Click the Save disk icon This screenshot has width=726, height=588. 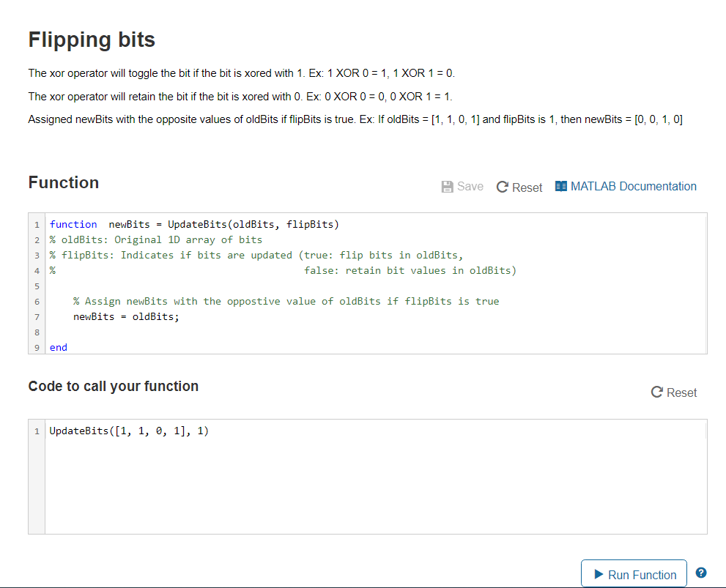coord(448,186)
